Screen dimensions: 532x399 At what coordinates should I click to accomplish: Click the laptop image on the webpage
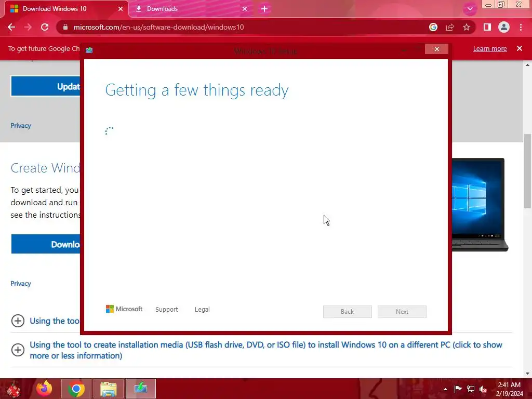click(x=480, y=205)
